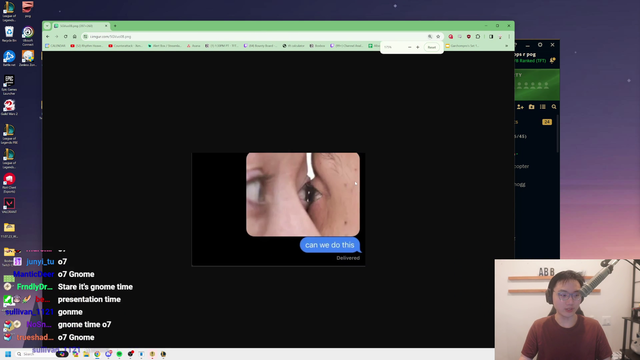Launch Riot Client (Esports) shortcut
The width and height of the screenshot is (640, 360).
tap(9, 183)
